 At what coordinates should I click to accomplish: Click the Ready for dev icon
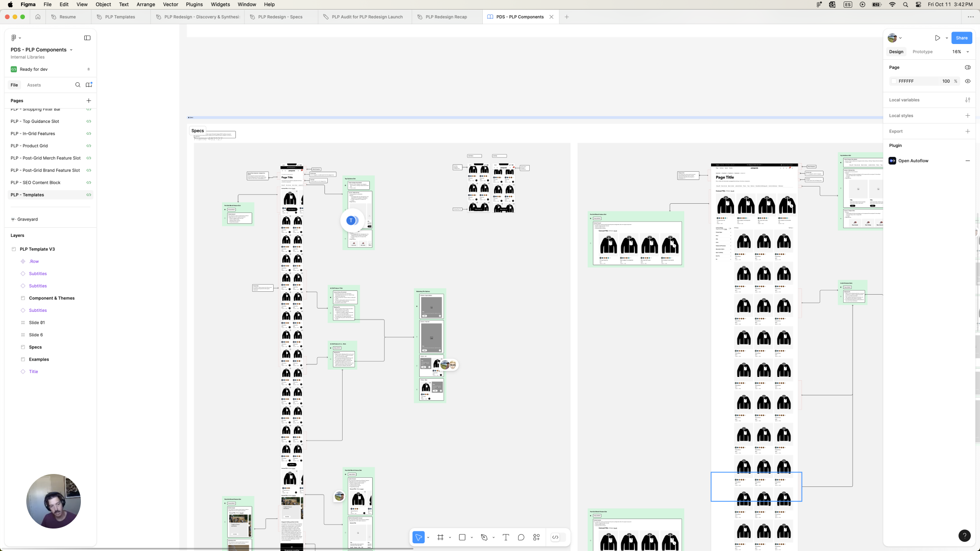tap(14, 69)
